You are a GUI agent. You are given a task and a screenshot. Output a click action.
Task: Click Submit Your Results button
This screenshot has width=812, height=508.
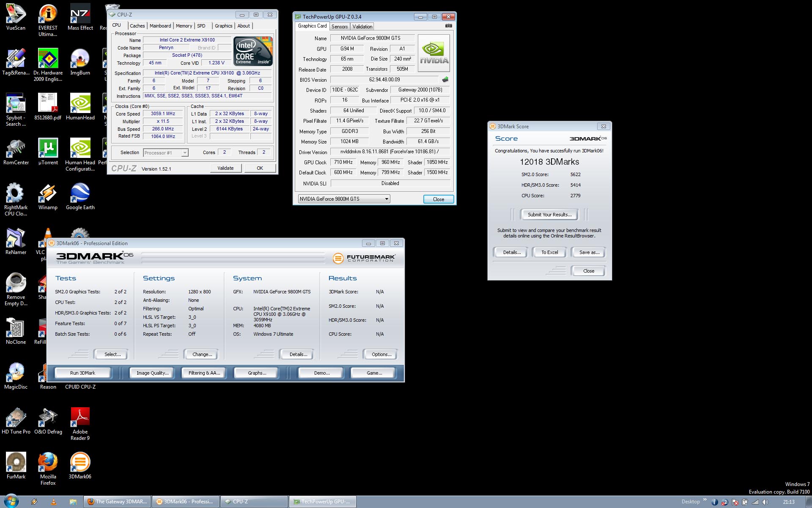pyautogui.click(x=549, y=215)
